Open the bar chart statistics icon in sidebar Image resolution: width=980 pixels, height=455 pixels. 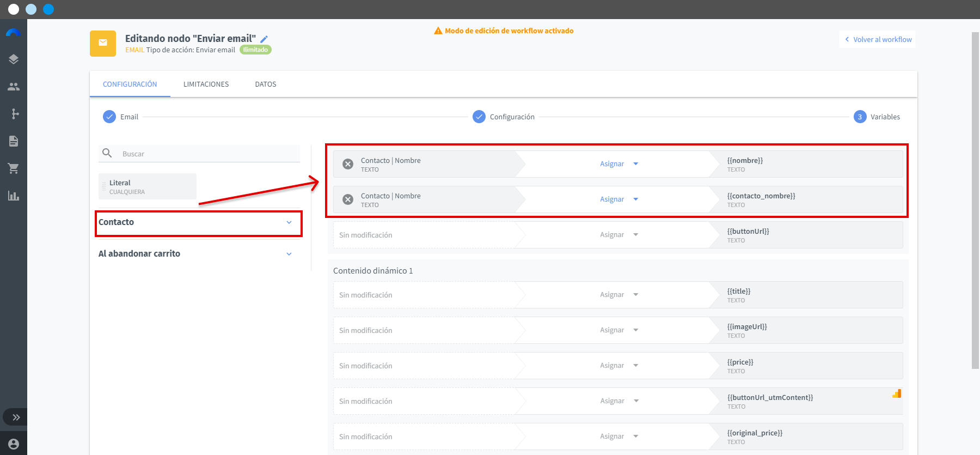click(14, 196)
